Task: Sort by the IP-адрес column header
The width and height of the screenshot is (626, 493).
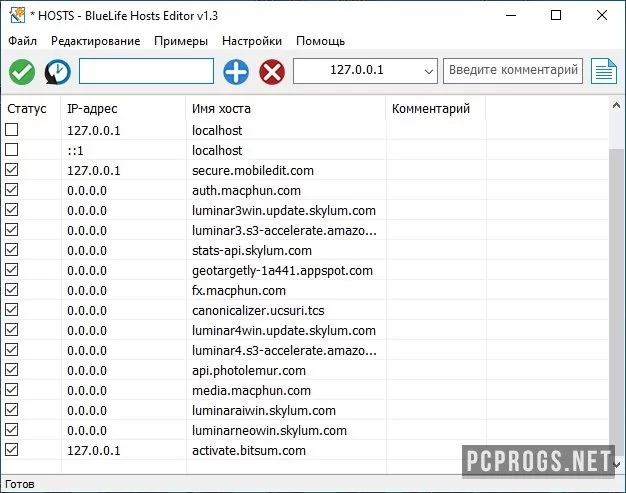Action: 123,108
